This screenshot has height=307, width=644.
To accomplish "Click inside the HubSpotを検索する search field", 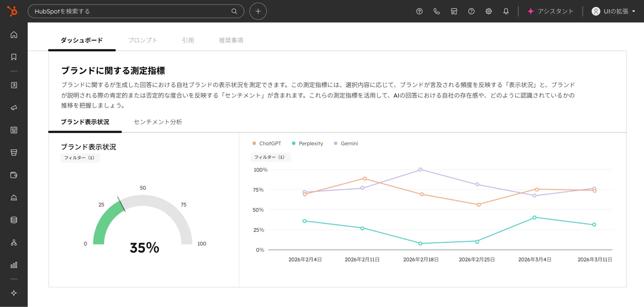I will 136,11.
